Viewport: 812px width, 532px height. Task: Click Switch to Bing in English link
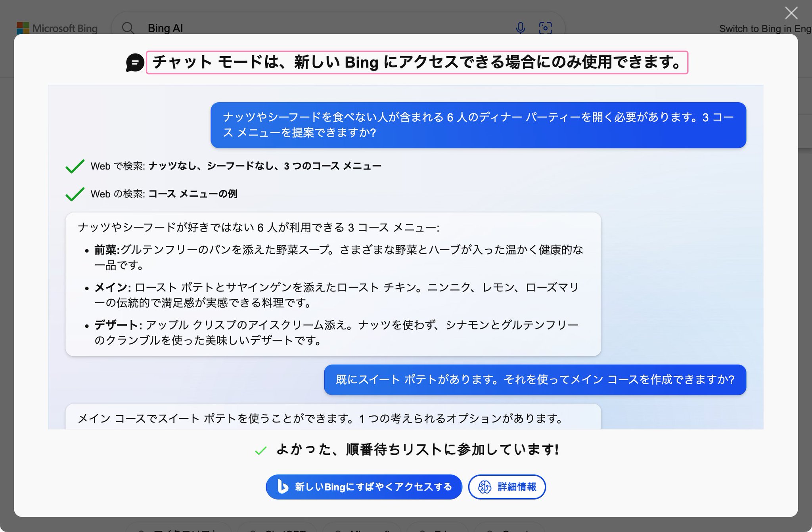[x=765, y=29]
